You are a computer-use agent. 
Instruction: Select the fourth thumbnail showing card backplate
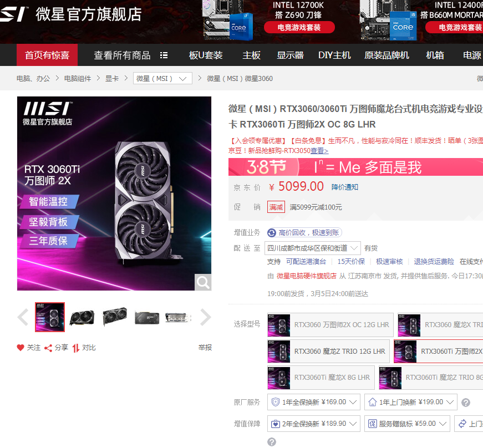[x=147, y=317]
